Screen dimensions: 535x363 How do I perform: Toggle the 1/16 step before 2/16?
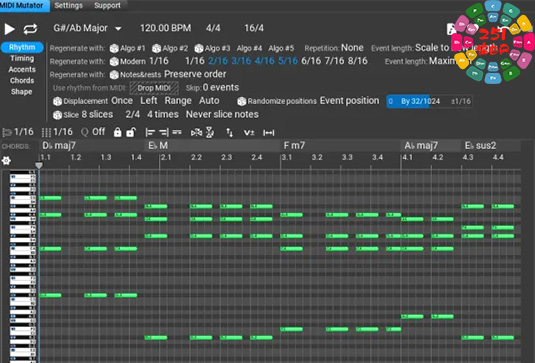coord(194,61)
